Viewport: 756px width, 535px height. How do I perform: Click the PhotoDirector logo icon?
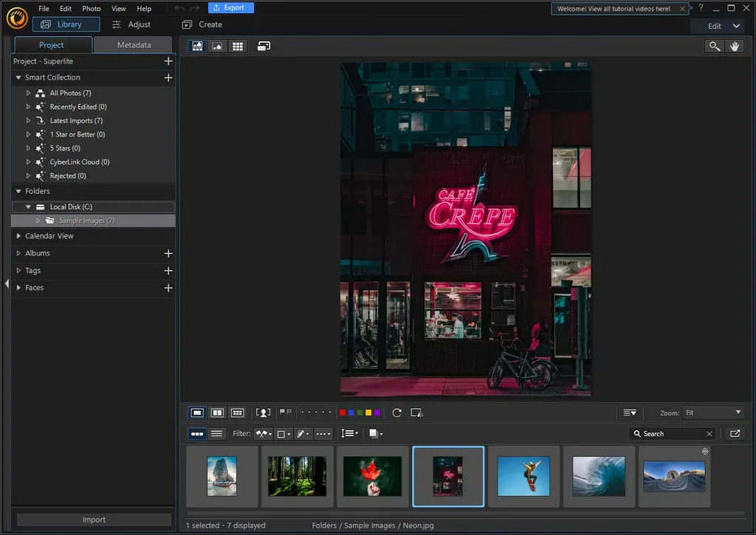[x=17, y=18]
